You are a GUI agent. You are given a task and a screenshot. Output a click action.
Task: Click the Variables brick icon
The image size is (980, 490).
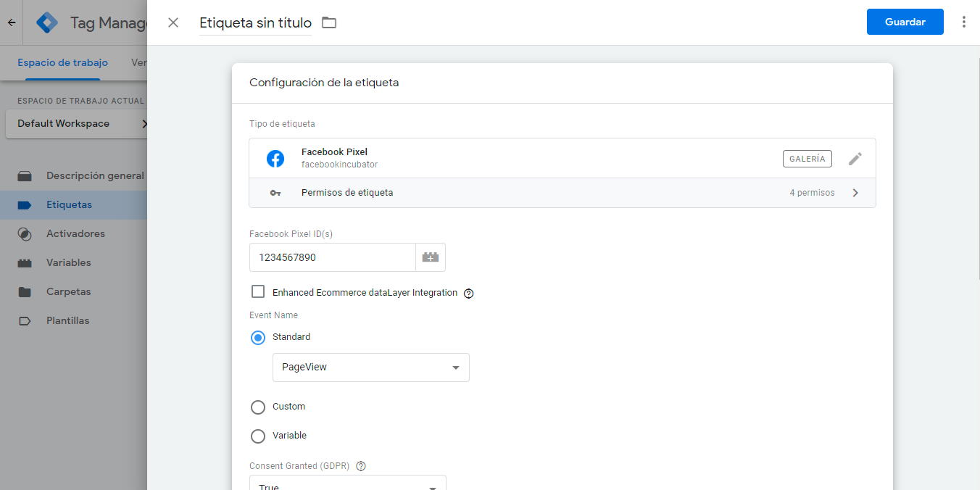25,262
